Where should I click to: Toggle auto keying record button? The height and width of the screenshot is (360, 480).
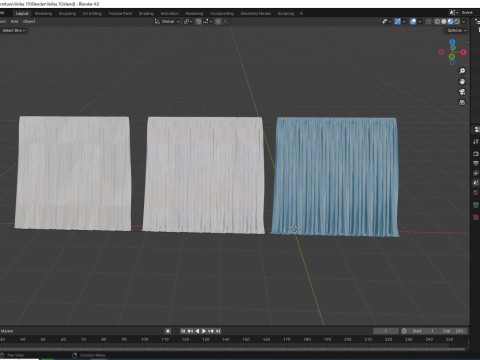point(168,331)
